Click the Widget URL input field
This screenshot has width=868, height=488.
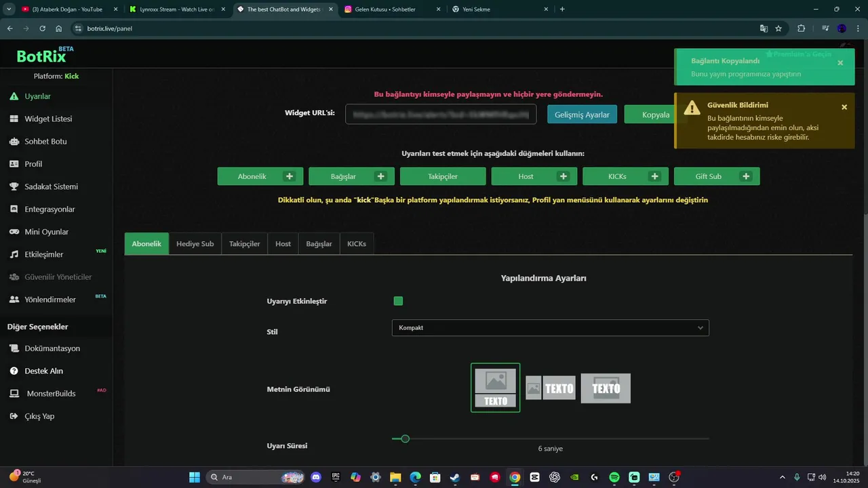click(x=441, y=114)
